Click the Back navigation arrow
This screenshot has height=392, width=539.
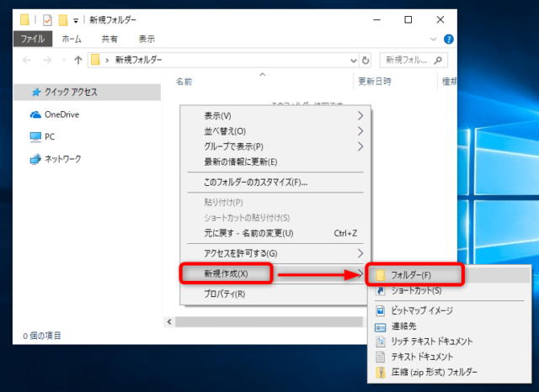pos(27,61)
